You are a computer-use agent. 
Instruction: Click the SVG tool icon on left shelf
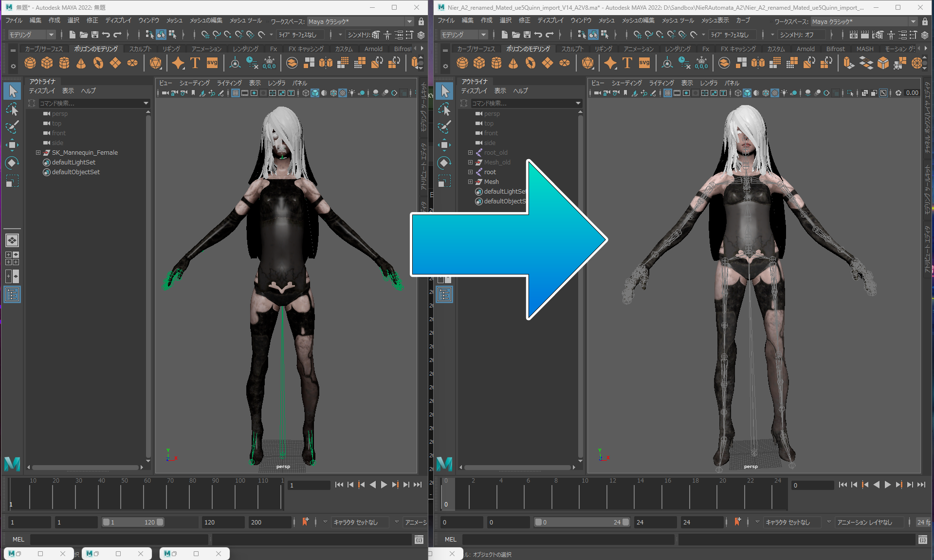click(x=212, y=63)
